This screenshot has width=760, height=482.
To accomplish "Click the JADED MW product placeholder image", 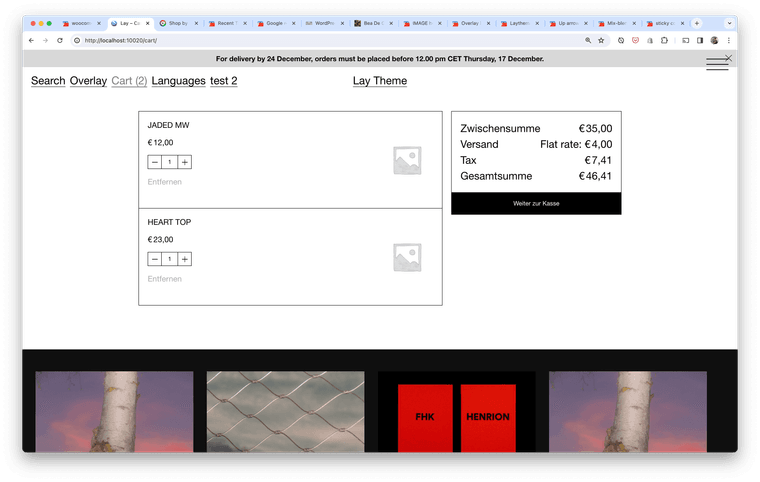I will [407, 161].
